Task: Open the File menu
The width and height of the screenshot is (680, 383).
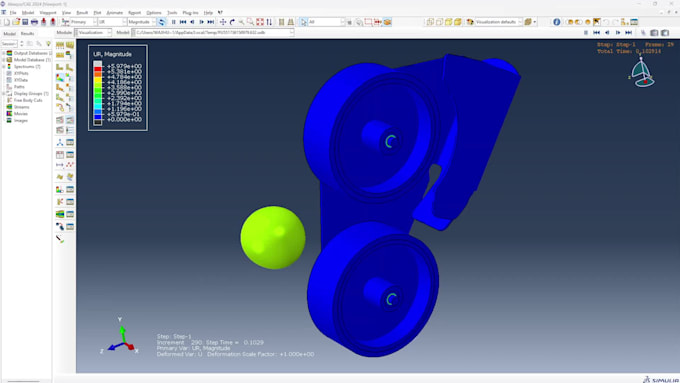Action: 13,13
